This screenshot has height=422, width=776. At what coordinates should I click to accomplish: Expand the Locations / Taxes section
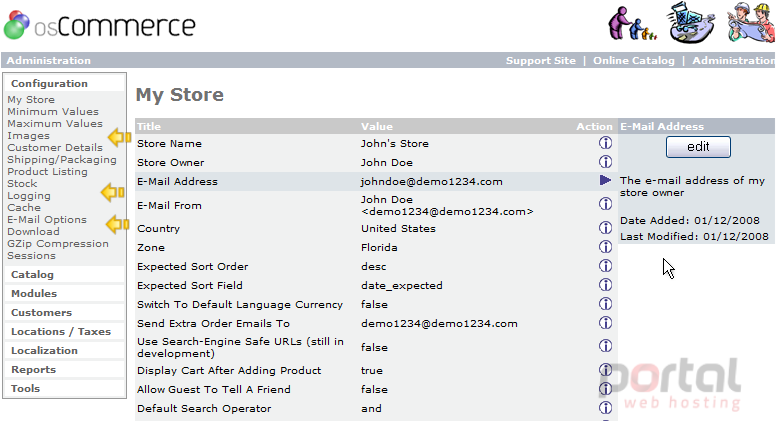(61, 331)
